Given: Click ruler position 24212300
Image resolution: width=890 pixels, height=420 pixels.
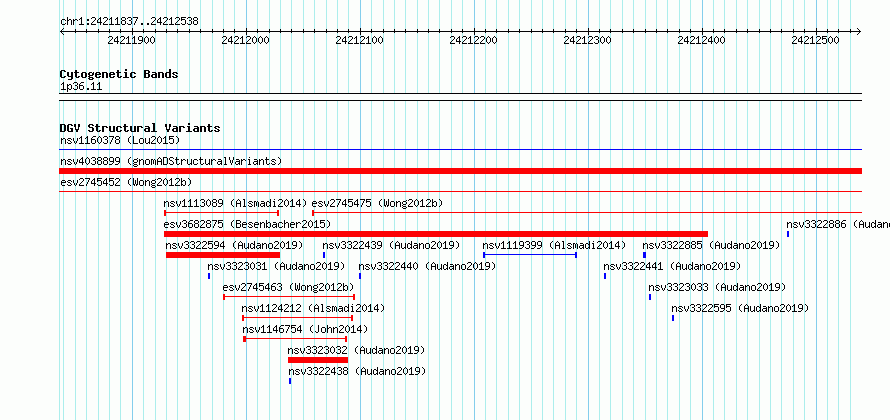Looking at the screenshot, I should tap(587, 40).
